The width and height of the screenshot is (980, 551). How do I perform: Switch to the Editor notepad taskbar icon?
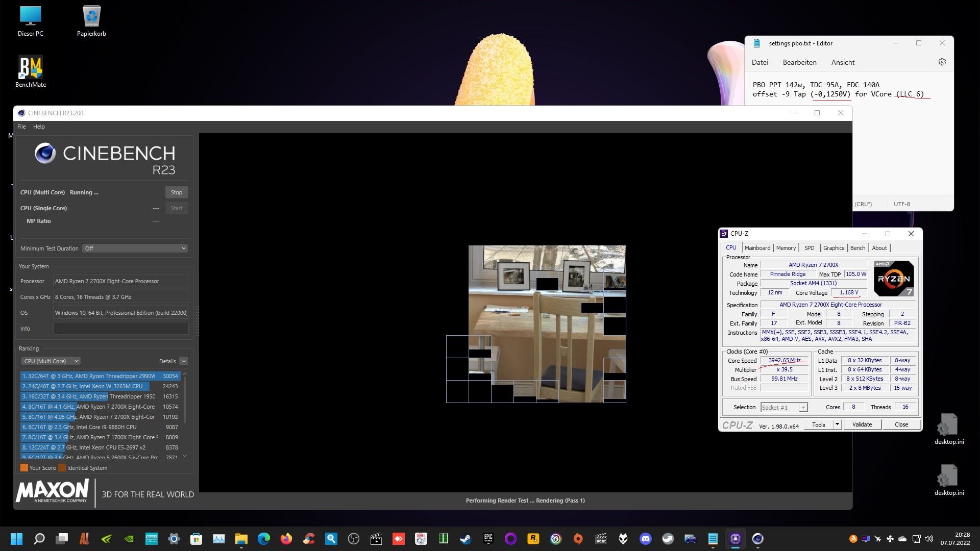click(x=713, y=539)
